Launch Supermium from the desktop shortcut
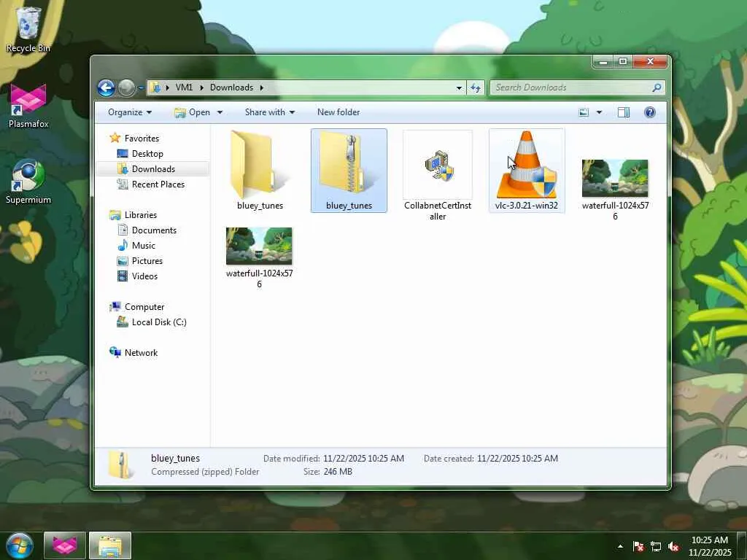The width and height of the screenshot is (747, 560). point(28,182)
